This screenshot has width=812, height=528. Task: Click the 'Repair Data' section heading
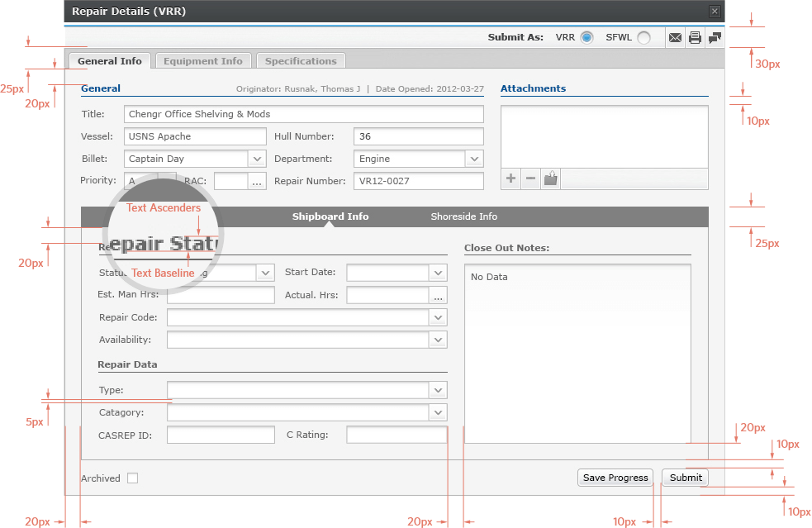[127, 364]
